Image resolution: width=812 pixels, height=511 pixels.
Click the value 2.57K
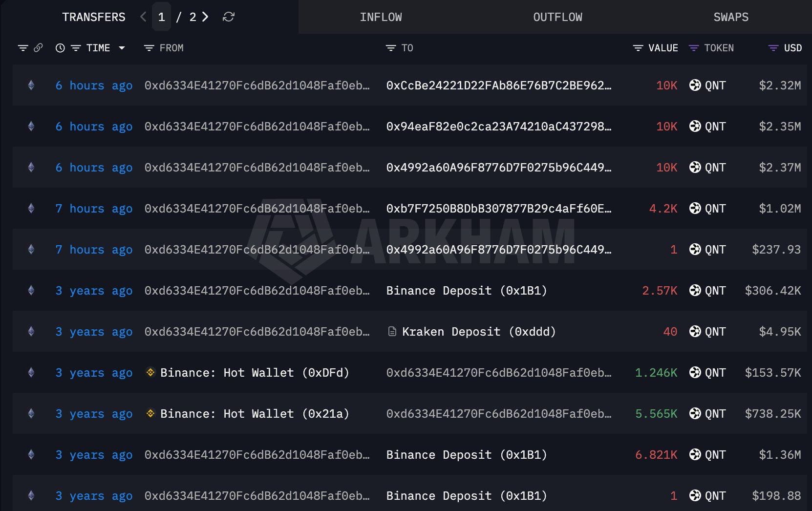(660, 291)
